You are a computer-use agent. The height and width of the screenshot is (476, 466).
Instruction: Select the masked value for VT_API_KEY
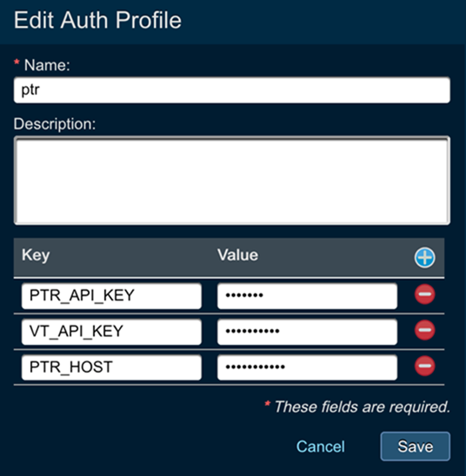tap(307, 332)
